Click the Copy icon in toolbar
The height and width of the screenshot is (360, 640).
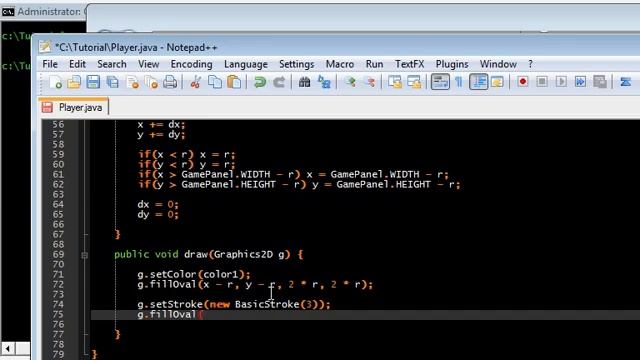(215, 82)
